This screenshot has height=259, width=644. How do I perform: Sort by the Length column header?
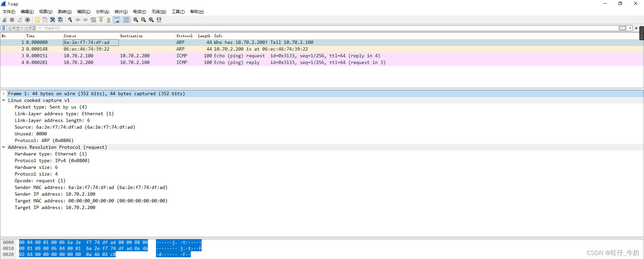(x=205, y=36)
